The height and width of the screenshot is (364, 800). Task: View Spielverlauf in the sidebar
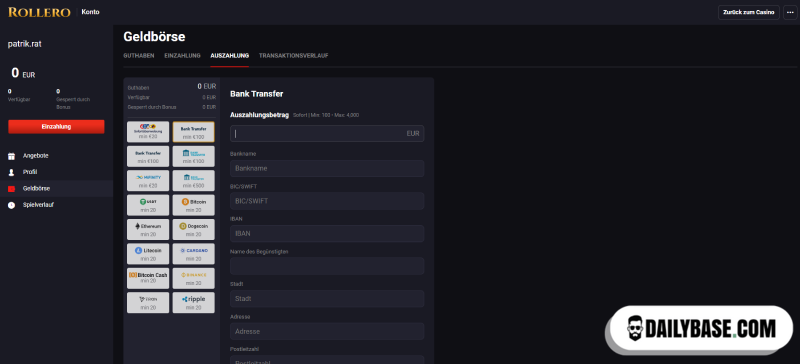pos(38,205)
